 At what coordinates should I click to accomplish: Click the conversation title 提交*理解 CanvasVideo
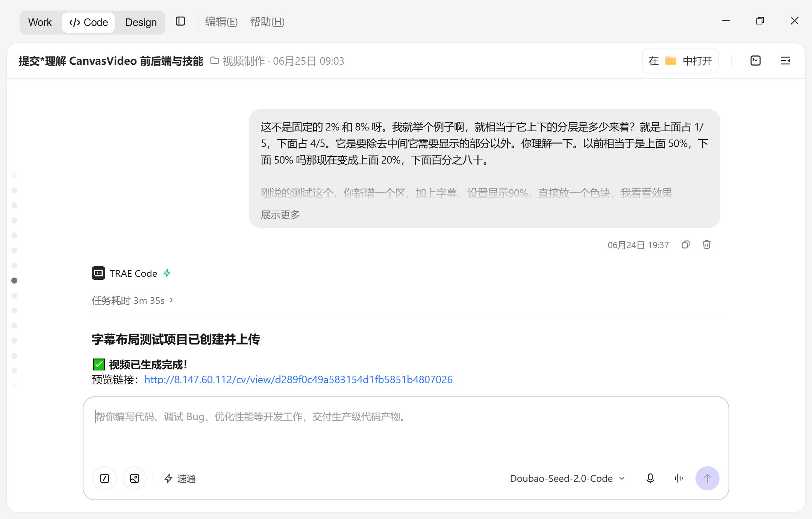pos(111,61)
